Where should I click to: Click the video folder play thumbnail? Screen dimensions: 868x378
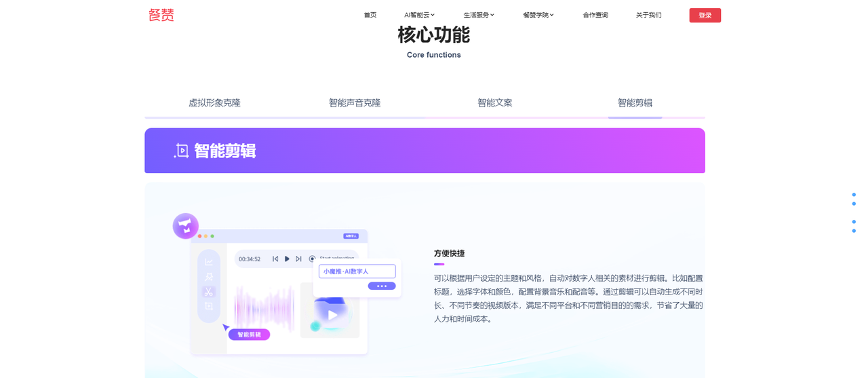click(x=332, y=314)
